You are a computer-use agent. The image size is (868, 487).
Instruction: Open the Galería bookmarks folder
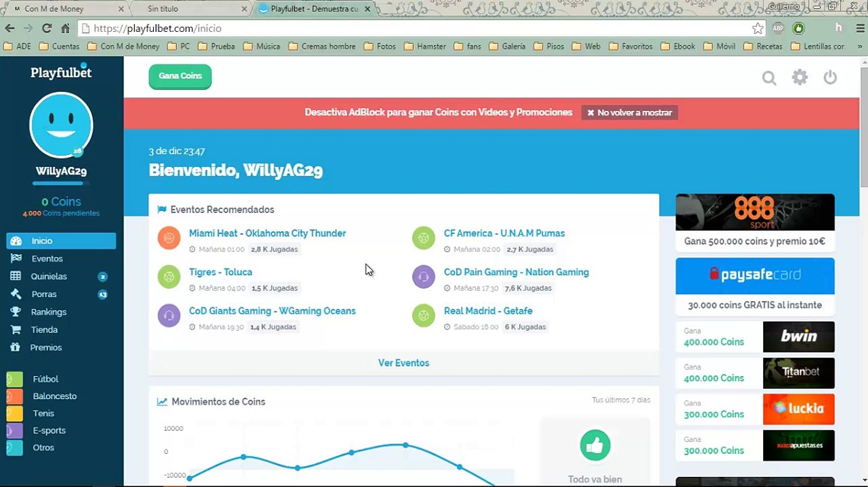point(508,47)
